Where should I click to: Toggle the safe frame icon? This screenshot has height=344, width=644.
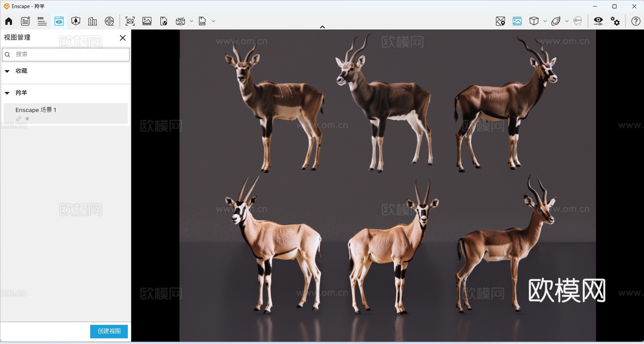point(517,21)
